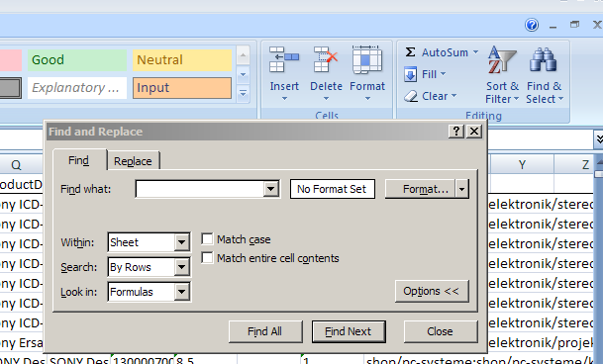Open the Within dropdown showing Sheet
The height and width of the screenshot is (364, 603).
click(181, 242)
